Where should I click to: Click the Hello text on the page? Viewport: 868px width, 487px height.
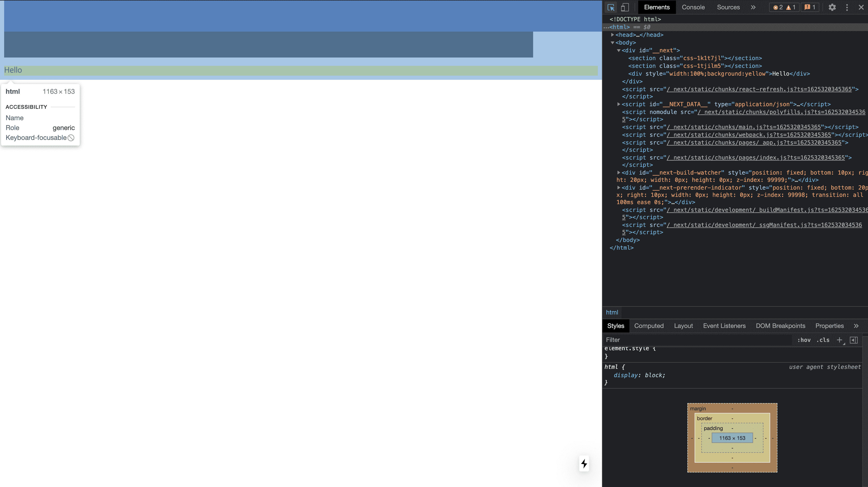pyautogui.click(x=13, y=70)
